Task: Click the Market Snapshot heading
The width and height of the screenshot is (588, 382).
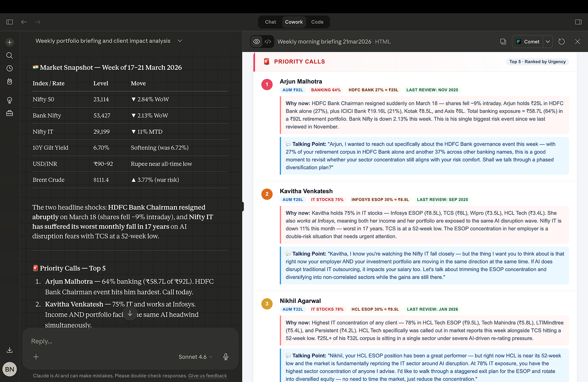Action: 107,67
